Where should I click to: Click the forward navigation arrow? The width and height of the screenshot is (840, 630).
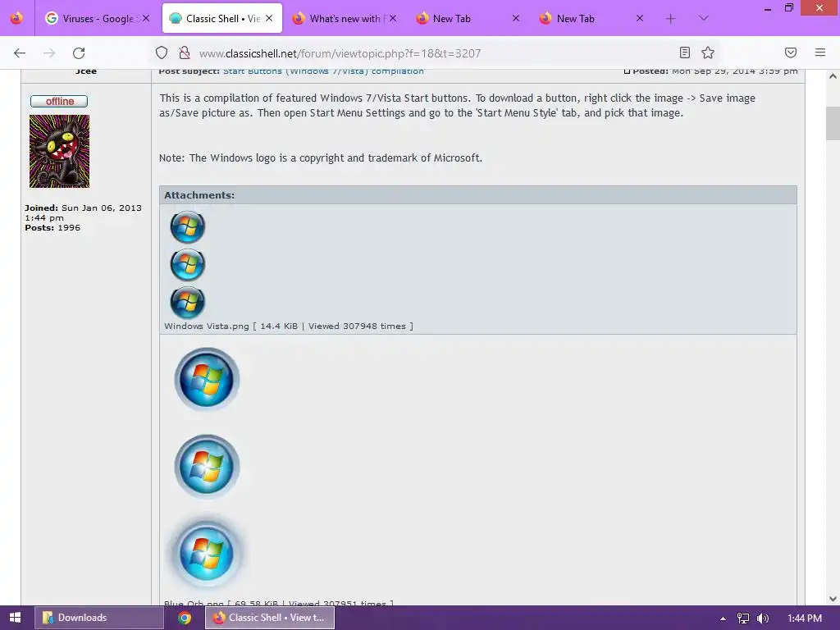coord(49,53)
